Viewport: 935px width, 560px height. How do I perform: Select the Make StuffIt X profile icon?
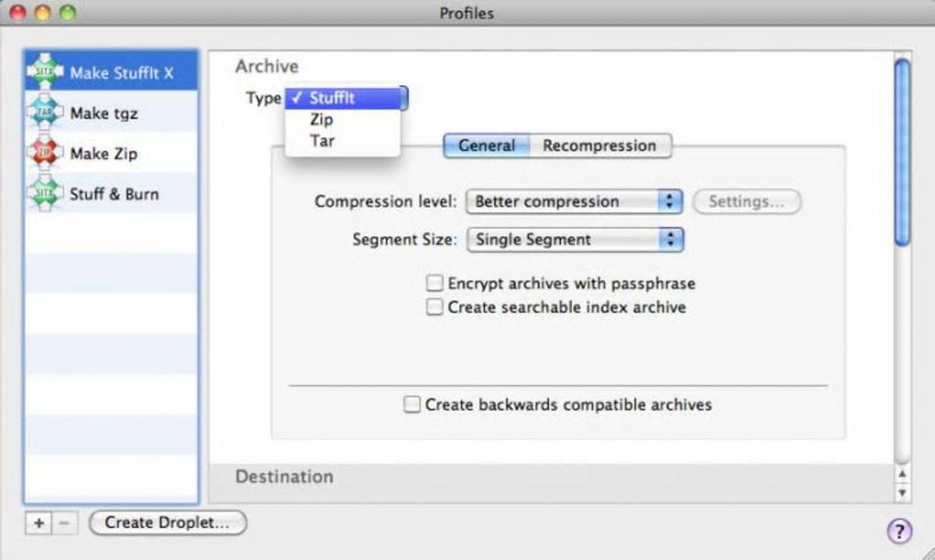[45, 71]
